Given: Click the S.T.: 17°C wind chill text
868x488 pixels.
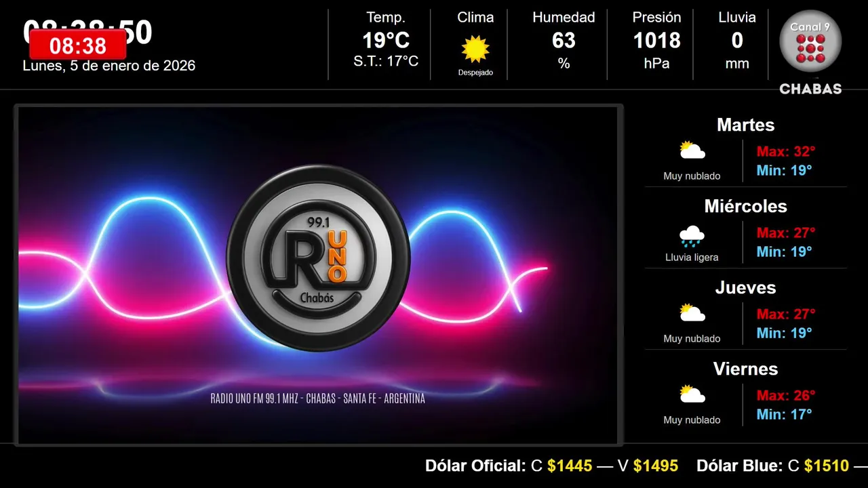Looking at the screenshot, I should (x=386, y=62).
